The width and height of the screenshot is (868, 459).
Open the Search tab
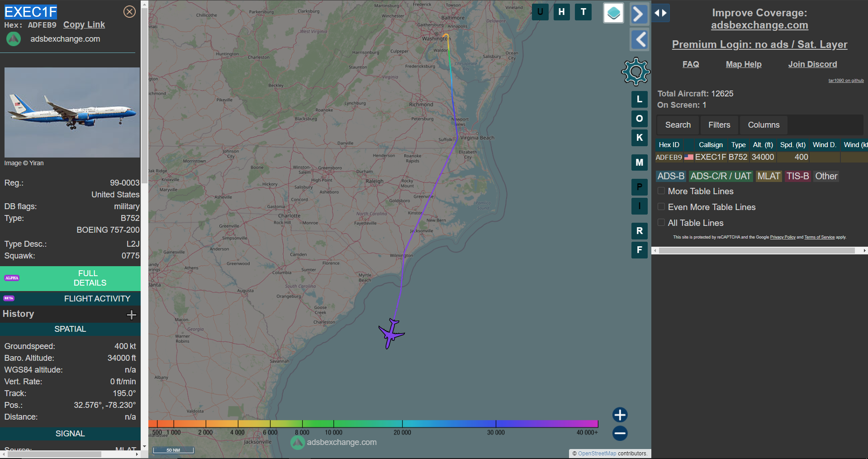click(x=678, y=125)
